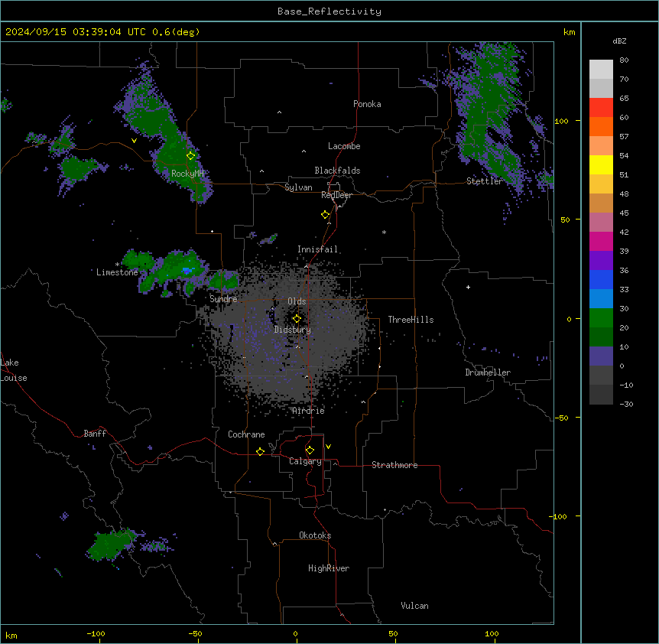Click the green echo cluster southwest of Banff
The width and height of the screenshot is (659, 644).
click(110, 545)
